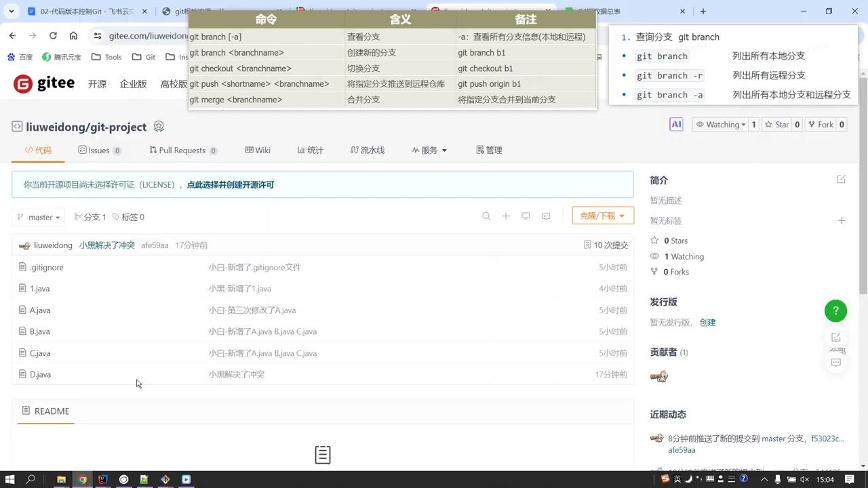Reload the current gitee page
This screenshot has height=488, width=868.
53,35
